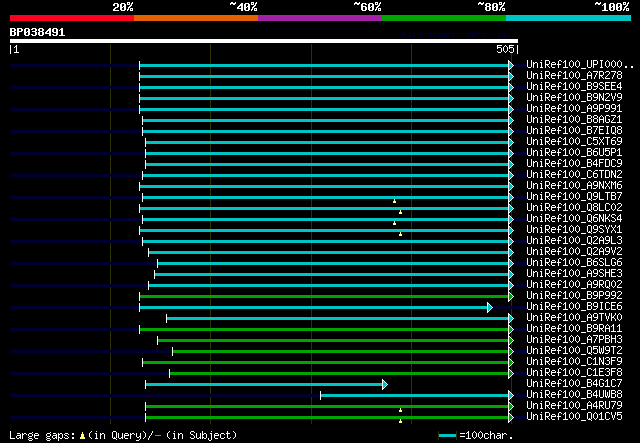
Task: Click the arrowhead ending the B9ICE6 alignment bar
Action: pos(490,307)
